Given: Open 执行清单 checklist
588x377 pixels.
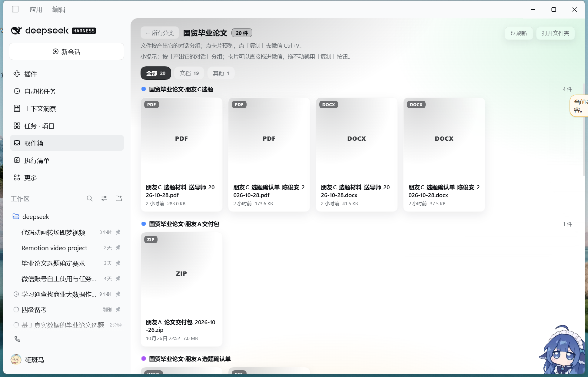Looking at the screenshot, I should (67, 160).
